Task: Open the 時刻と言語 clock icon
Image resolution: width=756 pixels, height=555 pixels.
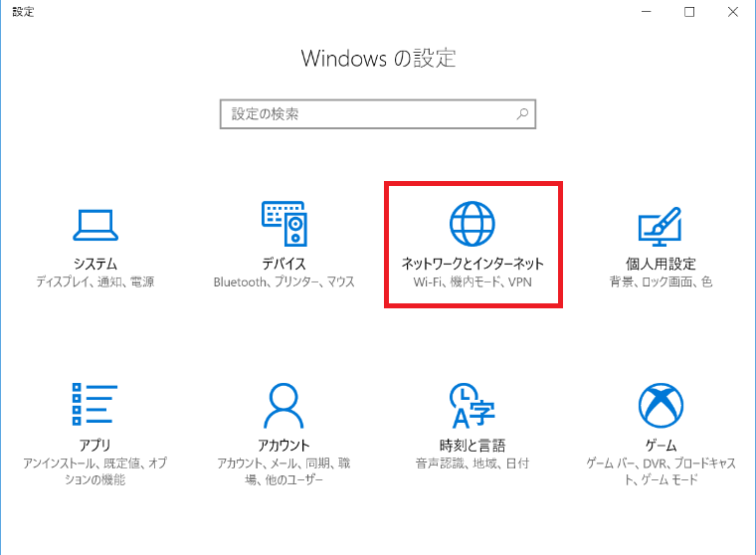Action: [x=472, y=406]
